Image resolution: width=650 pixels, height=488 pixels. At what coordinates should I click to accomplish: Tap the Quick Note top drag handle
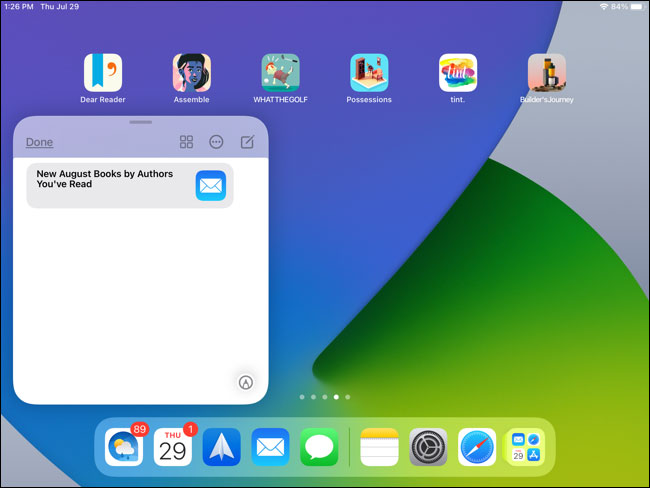point(140,122)
